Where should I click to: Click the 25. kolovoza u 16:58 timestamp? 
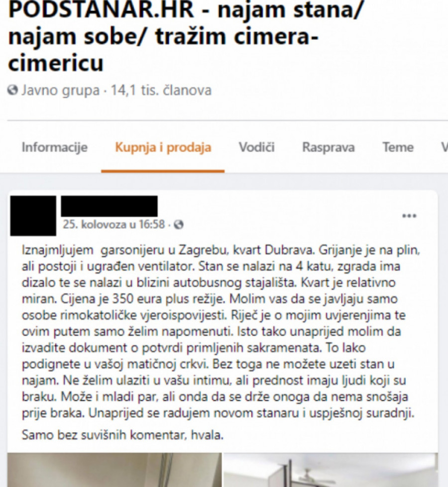click(114, 224)
